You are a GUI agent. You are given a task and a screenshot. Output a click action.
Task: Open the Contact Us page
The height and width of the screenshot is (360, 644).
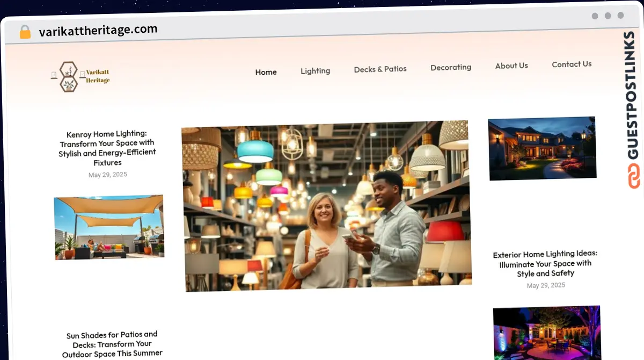tap(572, 64)
